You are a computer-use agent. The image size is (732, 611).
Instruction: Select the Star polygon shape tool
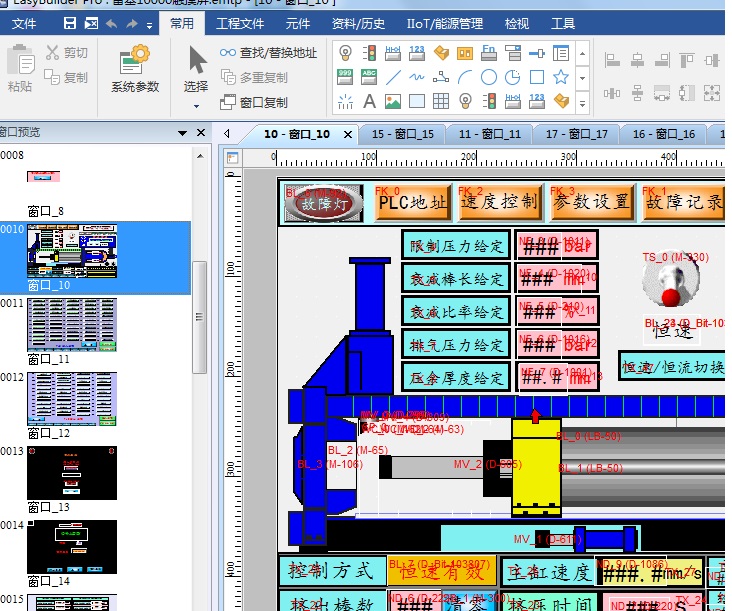[x=561, y=77]
